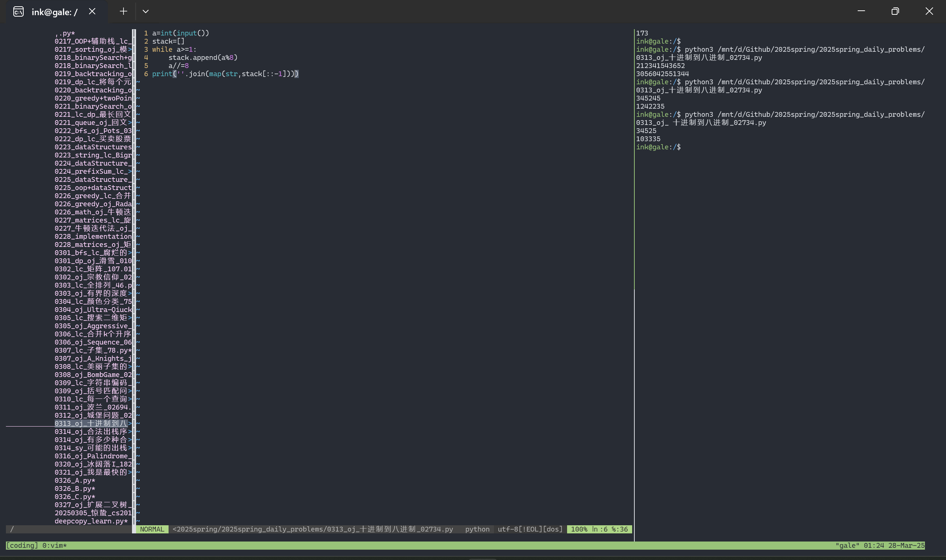Click the NORMAL mode indicator in statusline
Image resolution: width=946 pixels, height=560 pixels.
pyautogui.click(x=152, y=529)
